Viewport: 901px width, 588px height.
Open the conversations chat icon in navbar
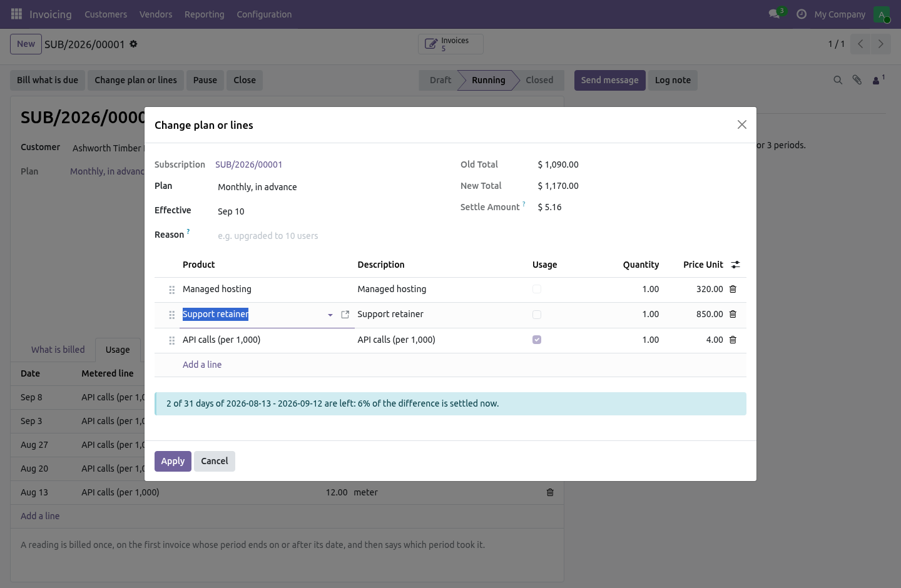(774, 14)
